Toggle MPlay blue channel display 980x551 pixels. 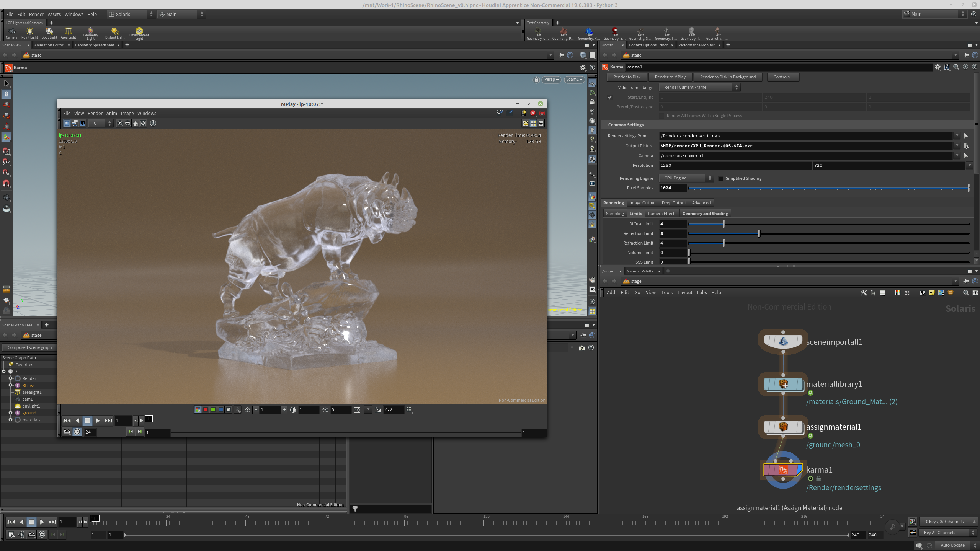(221, 410)
